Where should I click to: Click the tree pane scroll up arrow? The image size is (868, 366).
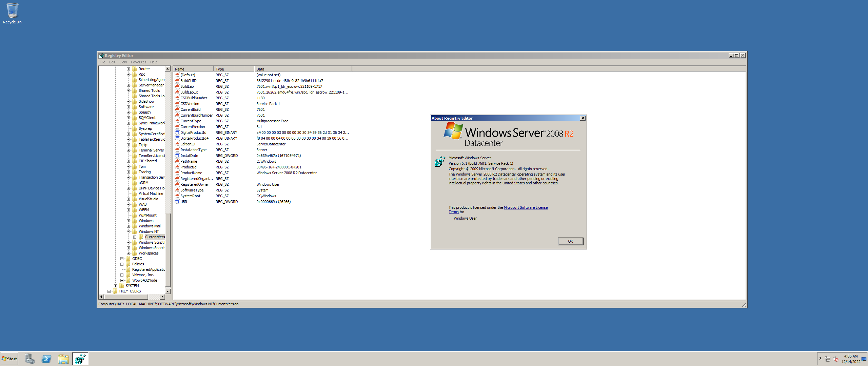[x=167, y=69]
